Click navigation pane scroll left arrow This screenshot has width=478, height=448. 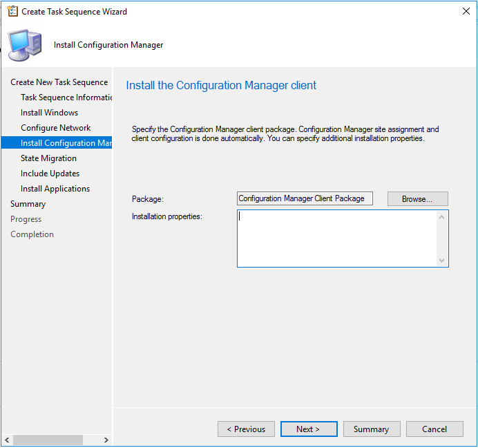7,440
